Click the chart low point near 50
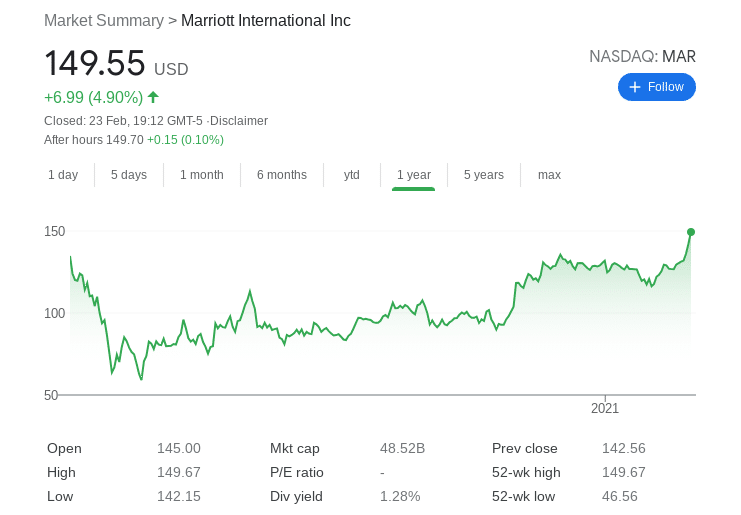 [x=141, y=379]
